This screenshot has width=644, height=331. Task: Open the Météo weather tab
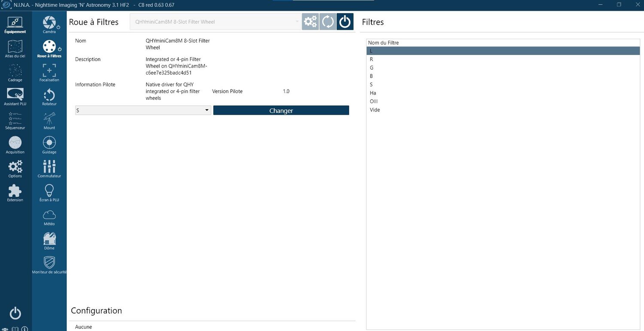pos(49,217)
